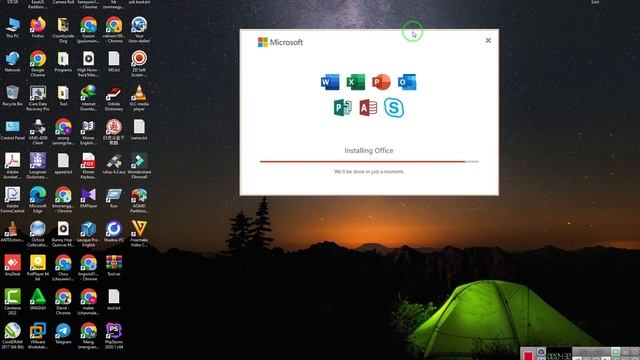This screenshot has height=360, width=640.
Task: Select the This PC desktop icon
Action: pyautogui.click(x=13, y=27)
